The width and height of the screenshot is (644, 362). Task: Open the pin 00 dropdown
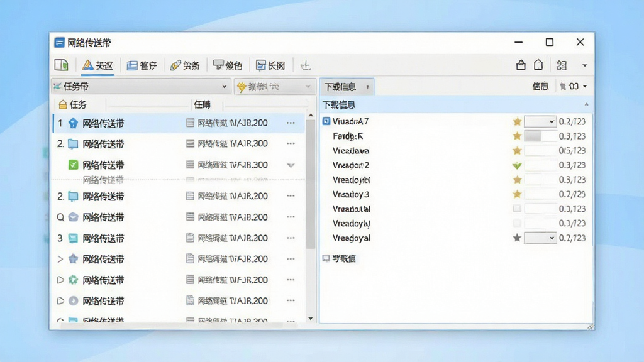point(573,86)
